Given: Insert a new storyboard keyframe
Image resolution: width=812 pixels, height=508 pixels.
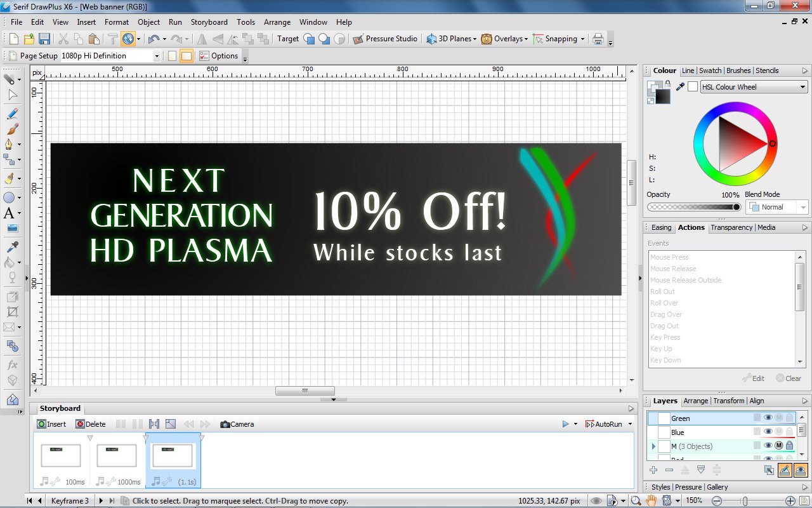Looking at the screenshot, I should (x=51, y=424).
